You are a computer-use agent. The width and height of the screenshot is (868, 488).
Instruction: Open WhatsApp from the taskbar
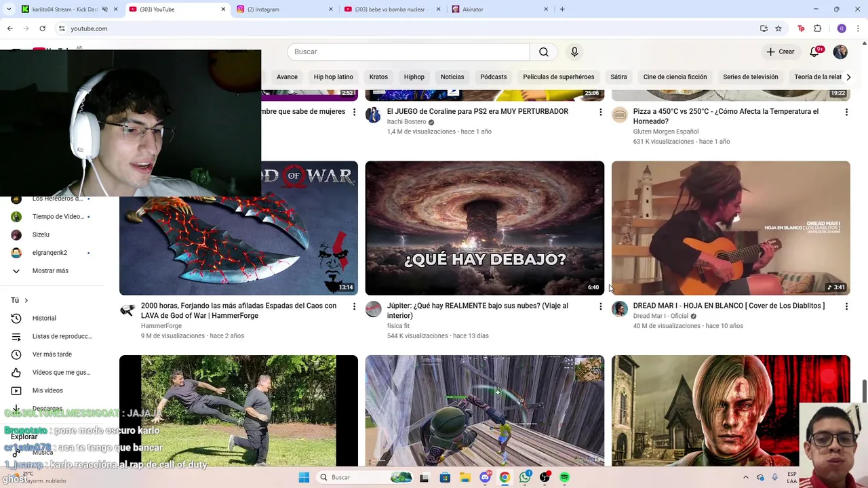pos(525,477)
